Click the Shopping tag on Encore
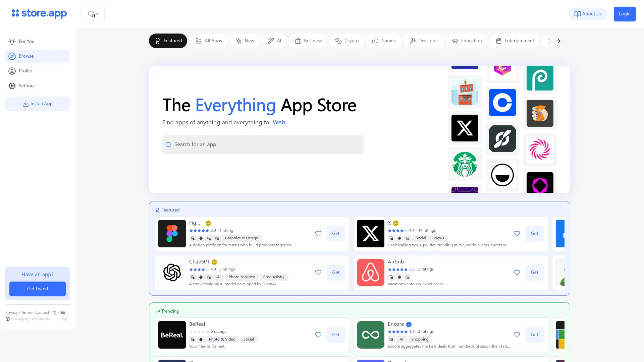The image size is (644, 362). click(420, 340)
